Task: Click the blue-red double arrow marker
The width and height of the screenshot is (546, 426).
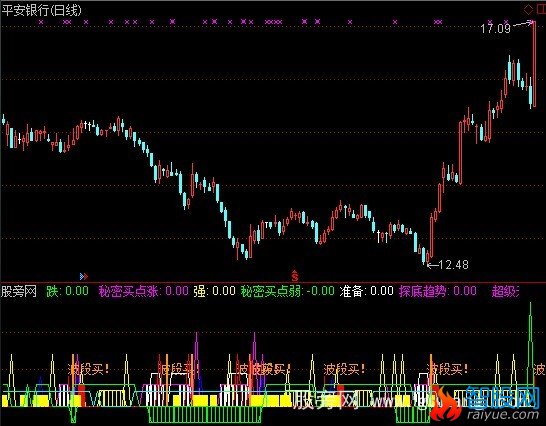Action: pyautogui.click(x=84, y=276)
